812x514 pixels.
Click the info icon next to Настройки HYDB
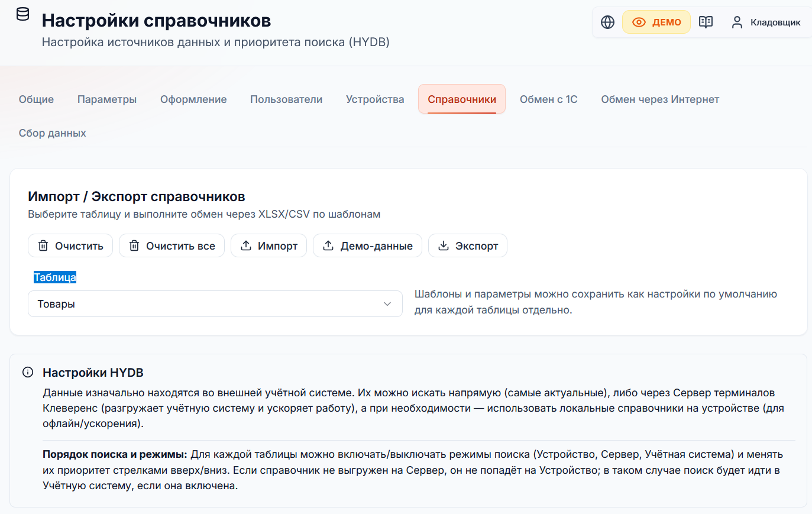point(28,372)
